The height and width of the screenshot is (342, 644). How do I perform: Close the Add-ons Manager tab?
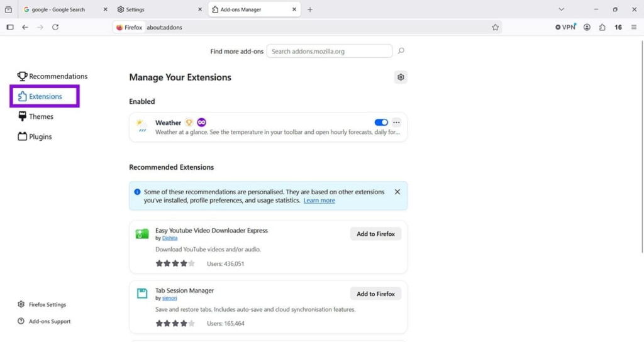click(294, 9)
